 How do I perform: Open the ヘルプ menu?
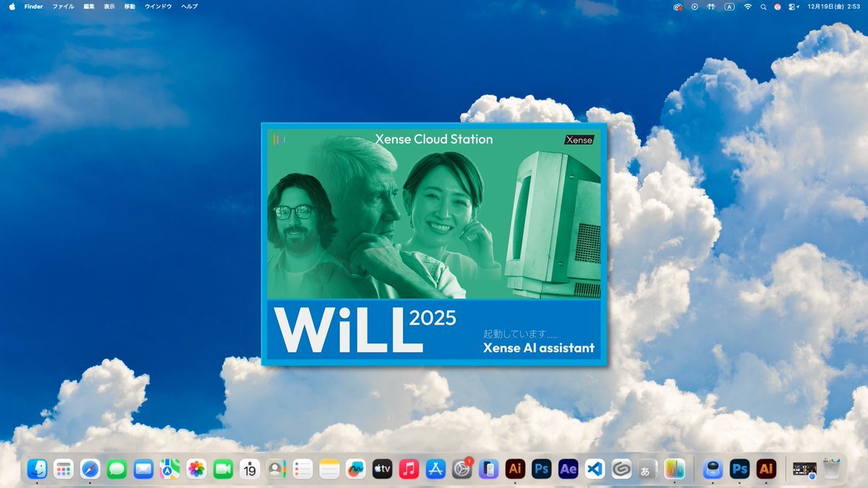tap(190, 7)
